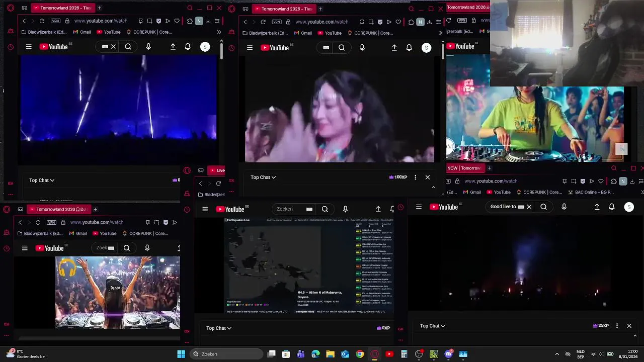
Task: Open the extensions cube icon in the top-left window
Action: 190,21
